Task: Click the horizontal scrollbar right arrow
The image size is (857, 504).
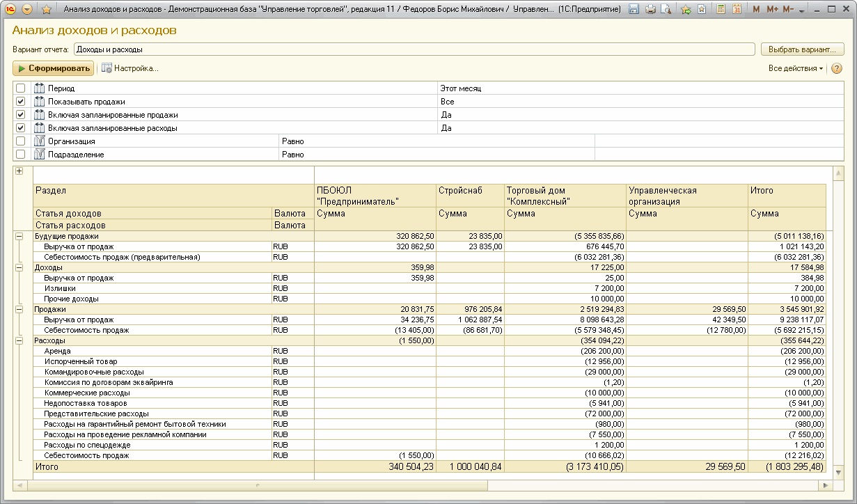Action: 826,485
